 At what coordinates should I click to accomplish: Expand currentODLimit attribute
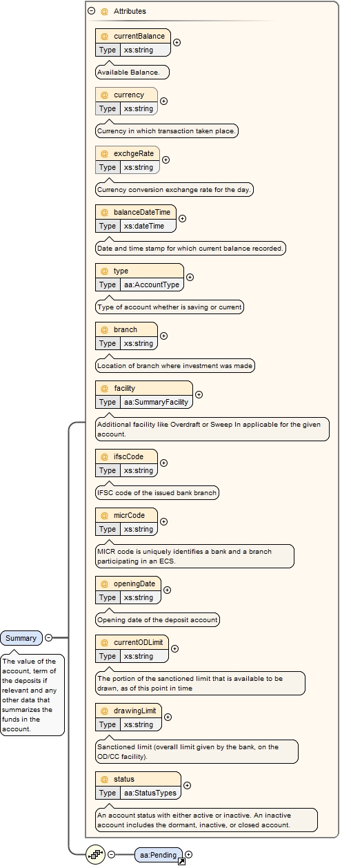click(174, 649)
